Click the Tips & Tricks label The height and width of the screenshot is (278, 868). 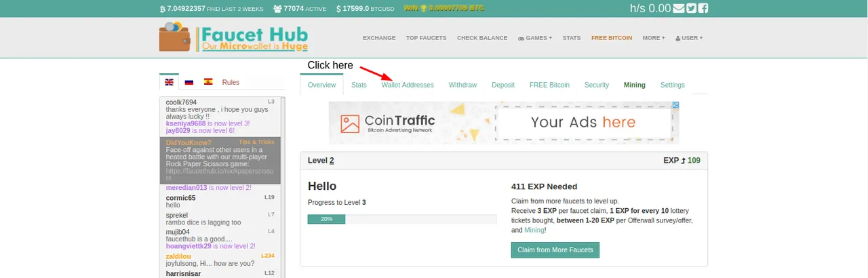(x=256, y=142)
